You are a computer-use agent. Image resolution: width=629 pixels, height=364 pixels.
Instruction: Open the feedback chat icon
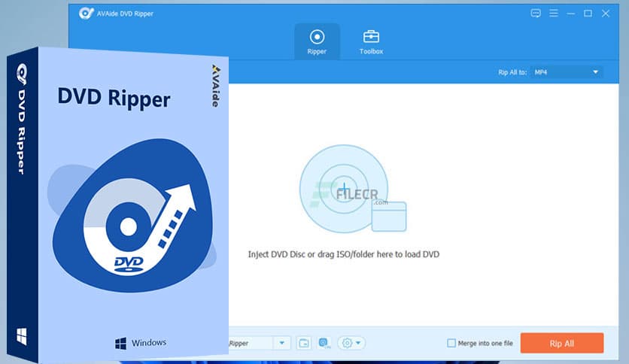tap(536, 14)
